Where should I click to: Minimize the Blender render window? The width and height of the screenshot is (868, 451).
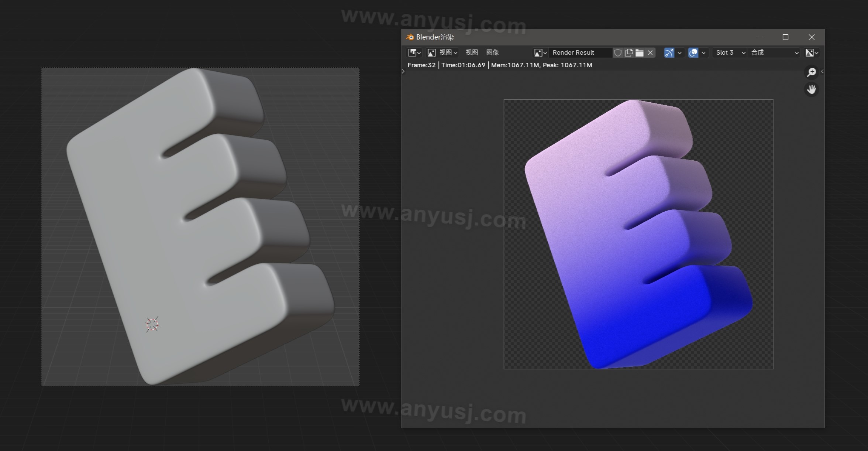(760, 37)
